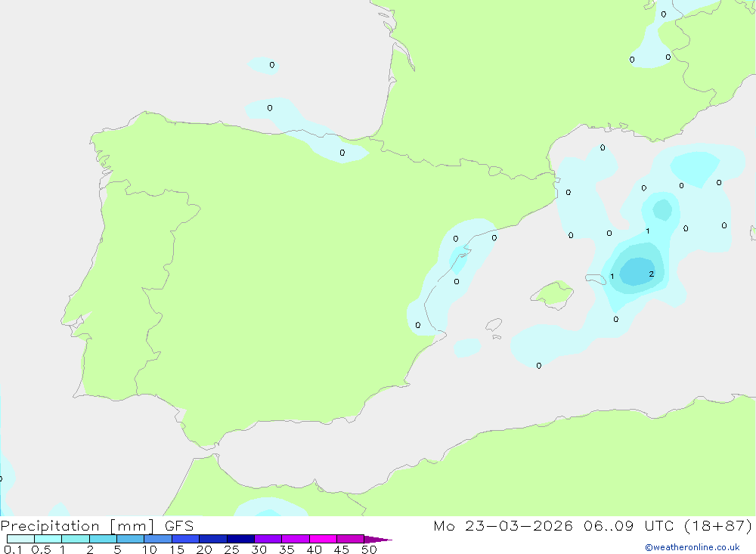
Task: Click the '1' value directly left of the '2'
Action: coord(612,277)
